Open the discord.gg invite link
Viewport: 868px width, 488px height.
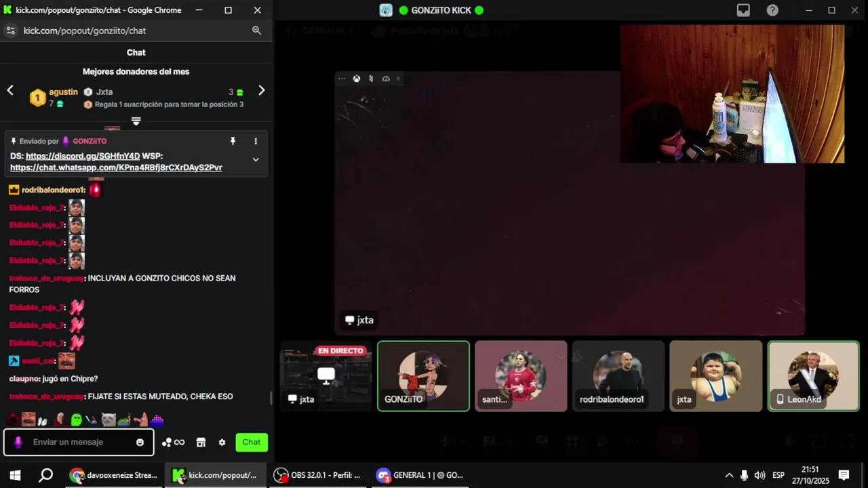click(x=83, y=156)
